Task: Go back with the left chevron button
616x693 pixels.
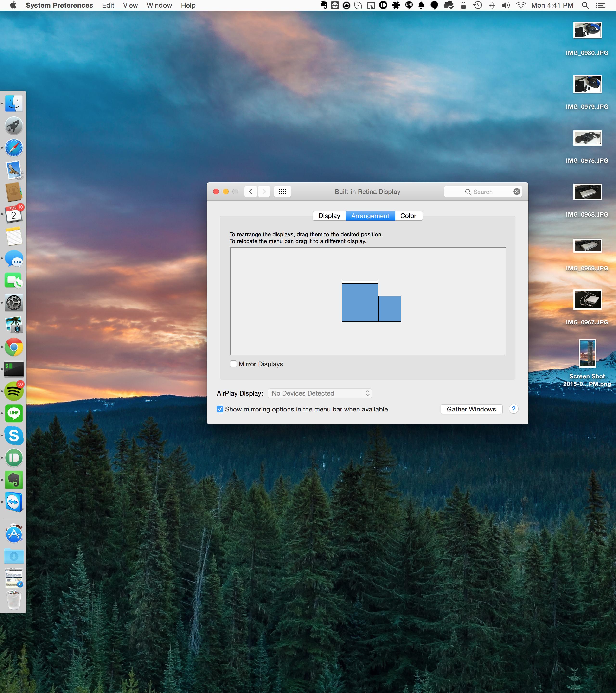Action: [x=250, y=192]
